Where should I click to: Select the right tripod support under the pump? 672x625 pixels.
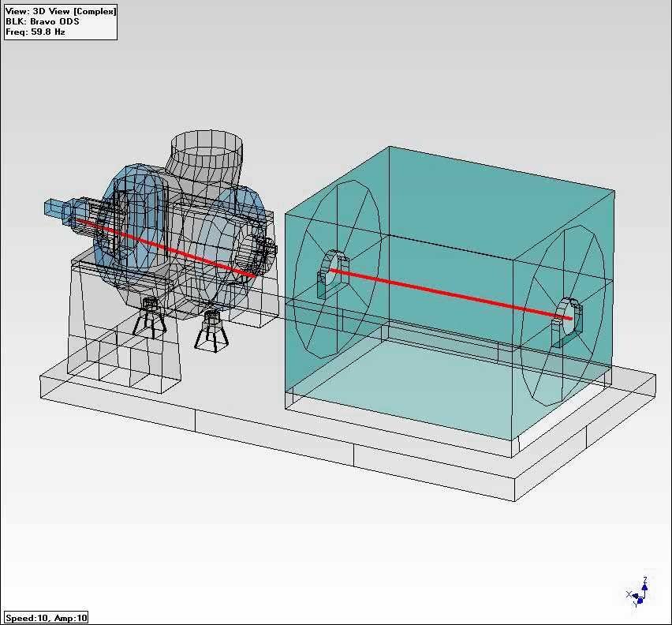[211, 331]
